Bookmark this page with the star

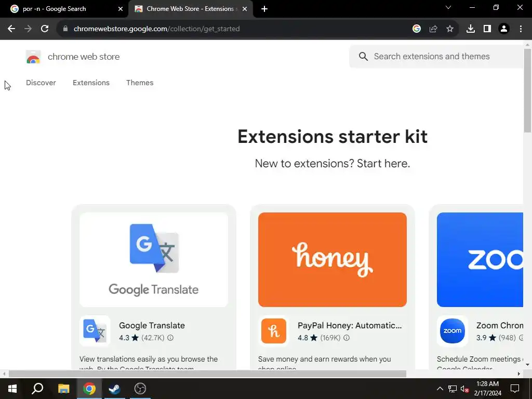pos(450,29)
